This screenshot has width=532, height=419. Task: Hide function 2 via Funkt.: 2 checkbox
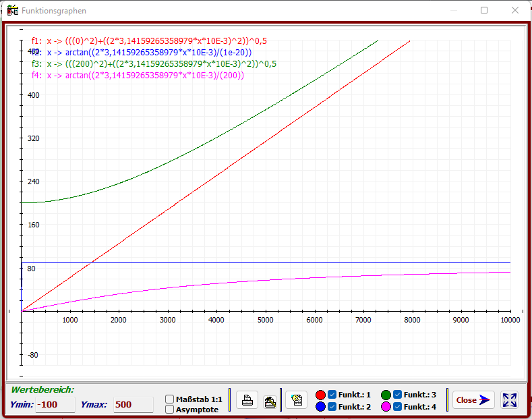pyautogui.click(x=332, y=407)
